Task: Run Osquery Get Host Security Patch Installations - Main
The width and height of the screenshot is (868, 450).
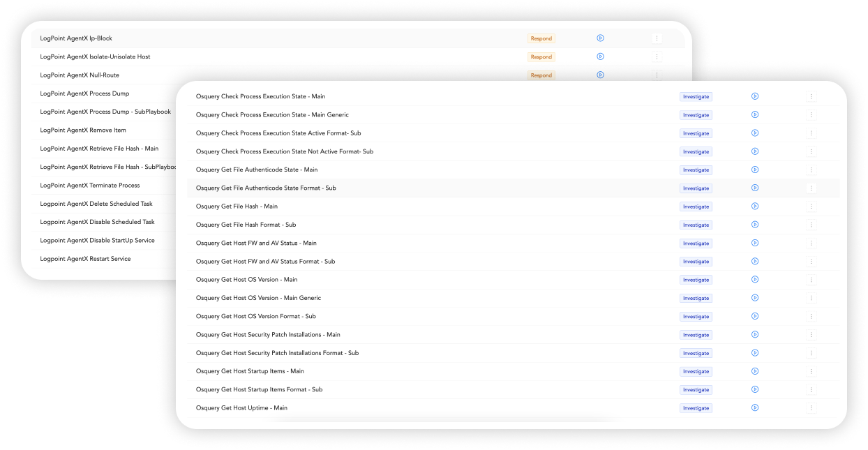Action: click(x=755, y=334)
